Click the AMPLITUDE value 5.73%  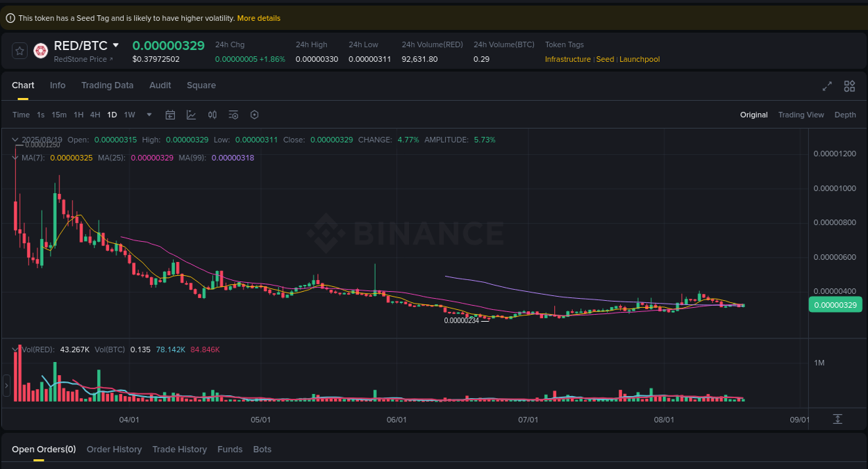pos(485,140)
